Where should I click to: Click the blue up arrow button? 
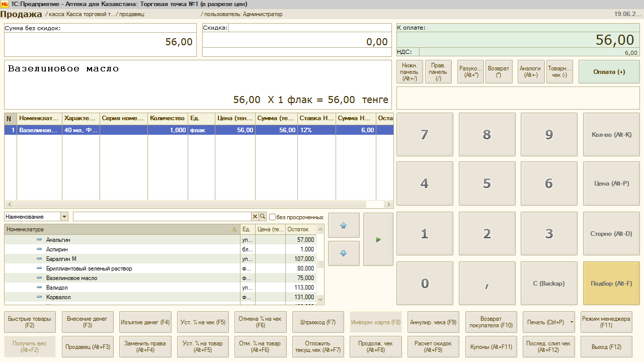click(344, 225)
